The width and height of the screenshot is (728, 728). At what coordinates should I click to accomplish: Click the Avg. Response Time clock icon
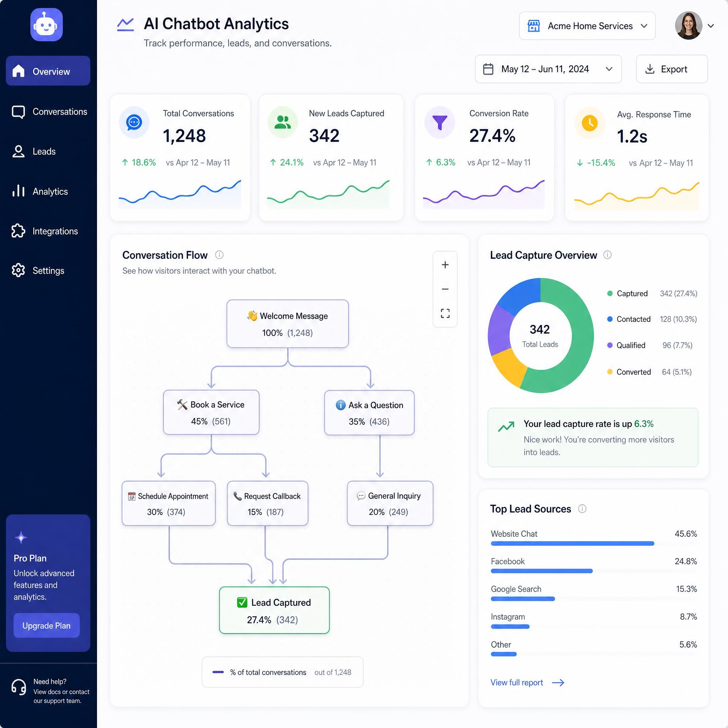coord(590,123)
